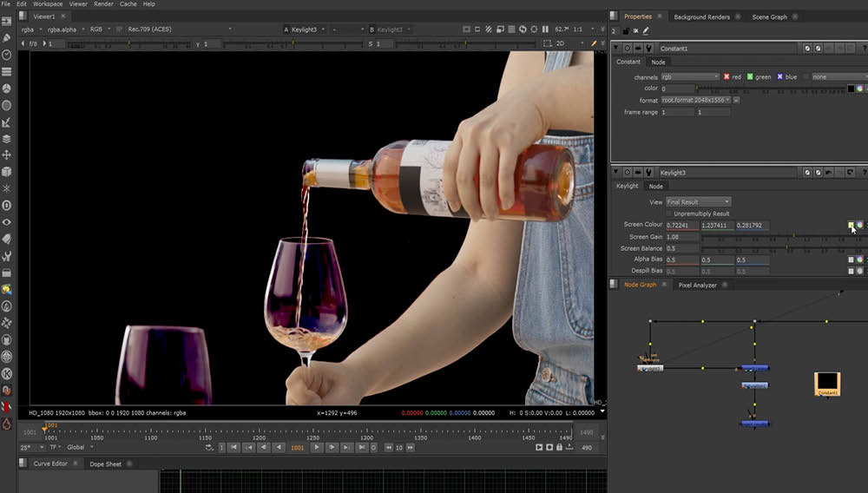Open the Render menu

[103, 4]
